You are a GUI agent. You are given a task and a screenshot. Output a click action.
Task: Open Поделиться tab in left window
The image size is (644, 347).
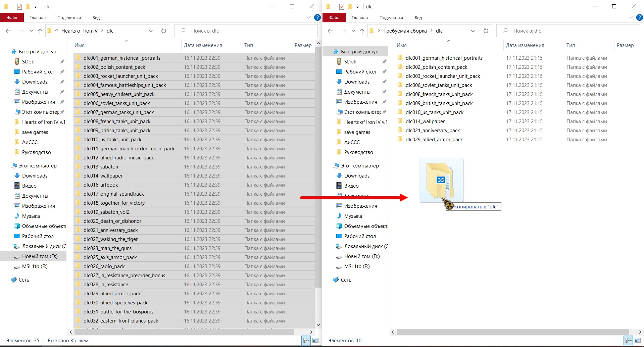(69, 17)
